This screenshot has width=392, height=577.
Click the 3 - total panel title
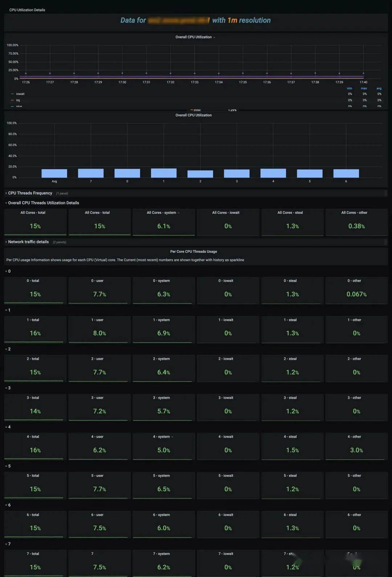33,398
